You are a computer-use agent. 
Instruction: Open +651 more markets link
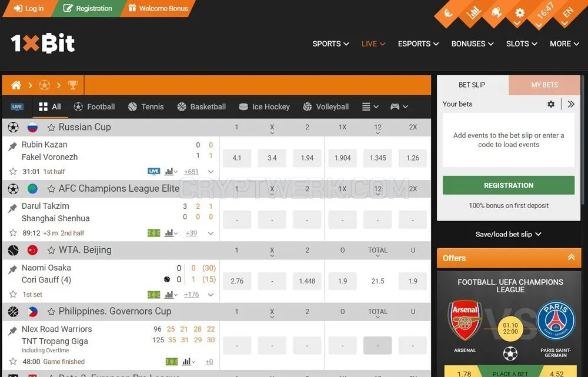click(x=191, y=172)
